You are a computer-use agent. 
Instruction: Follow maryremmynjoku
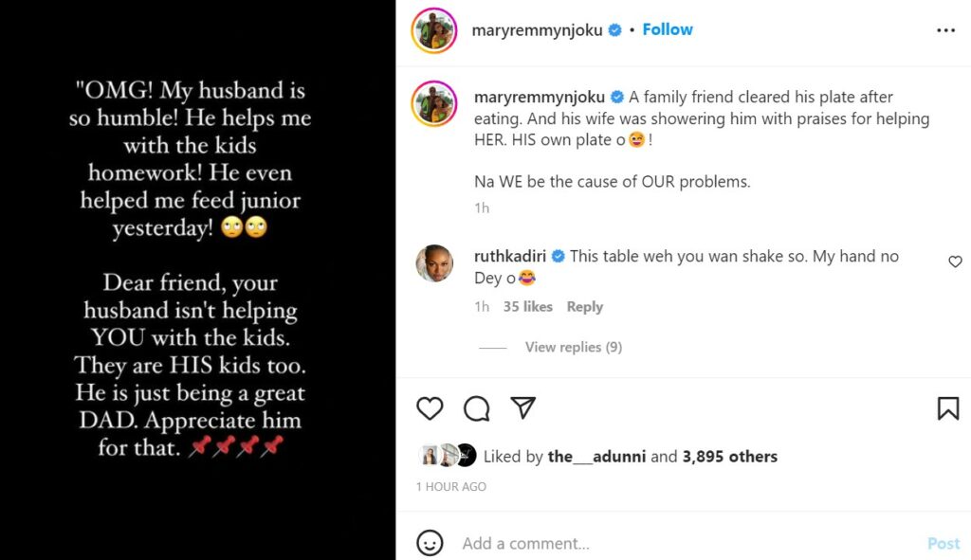click(x=668, y=29)
